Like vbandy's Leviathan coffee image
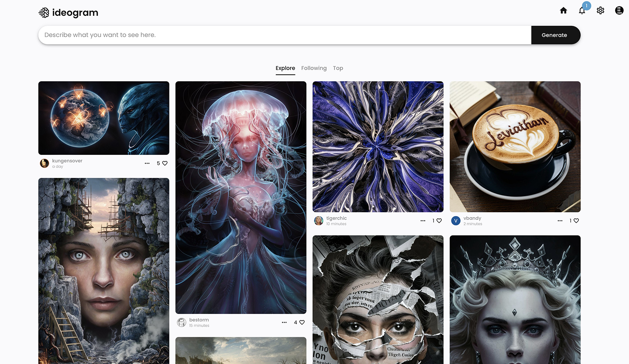The height and width of the screenshot is (364, 629). click(x=576, y=221)
